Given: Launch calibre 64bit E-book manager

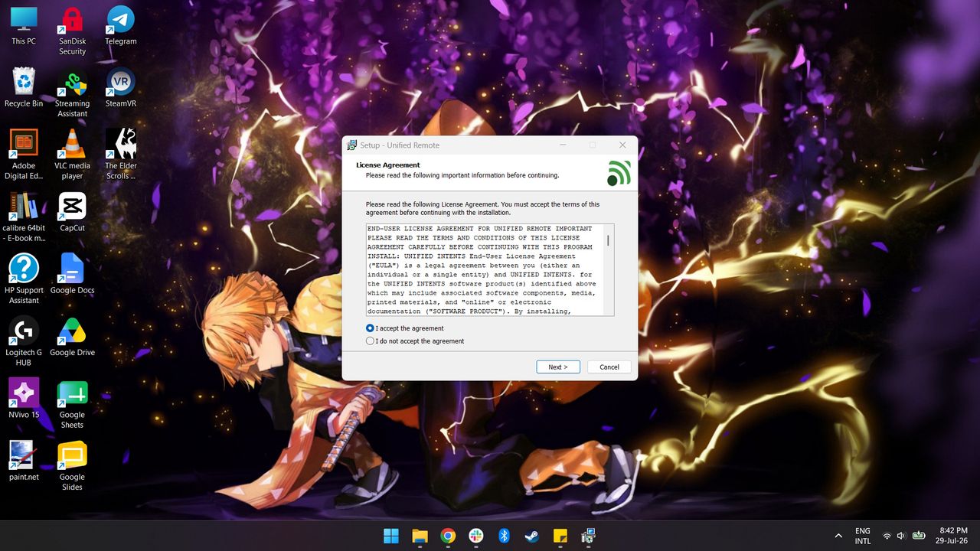Looking at the screenshot, I should (x=24, y=217).
